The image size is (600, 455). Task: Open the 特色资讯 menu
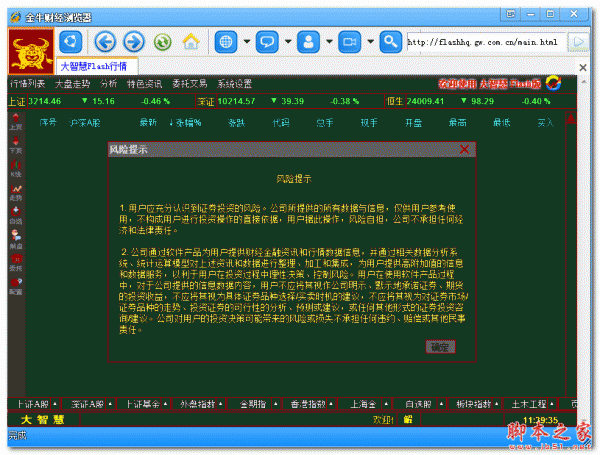(x=145, y=84)
